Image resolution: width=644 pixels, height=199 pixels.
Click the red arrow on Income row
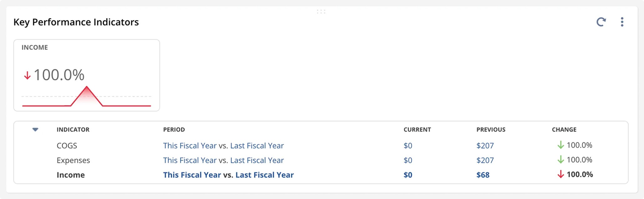(561, 175)
